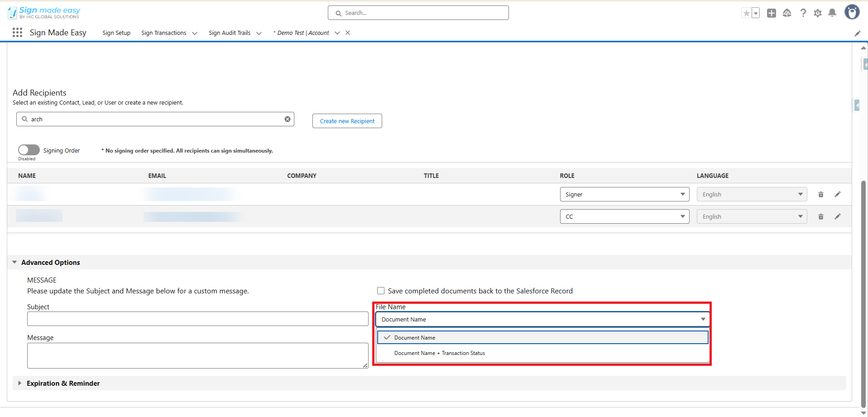
Task: Check Save completed documents back to Salesforce
Action: coord(381,291)
